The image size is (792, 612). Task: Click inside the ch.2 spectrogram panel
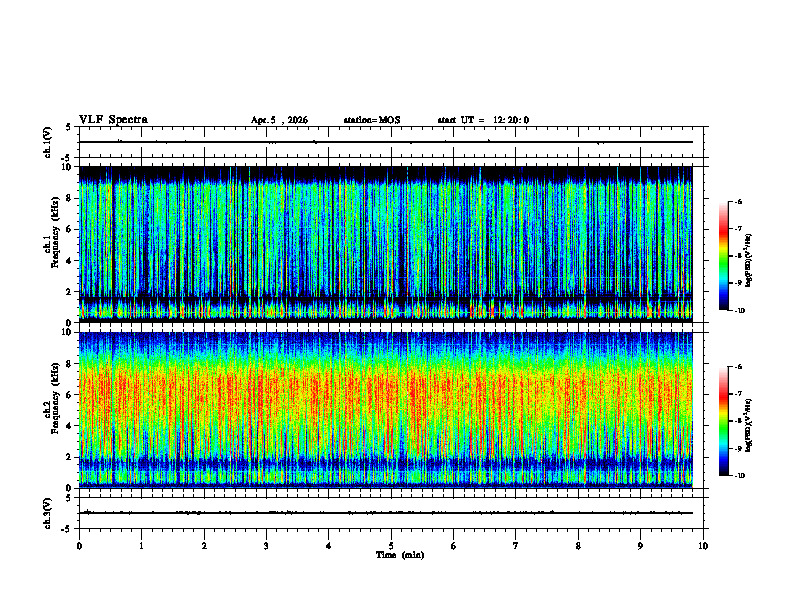(386, 410)
